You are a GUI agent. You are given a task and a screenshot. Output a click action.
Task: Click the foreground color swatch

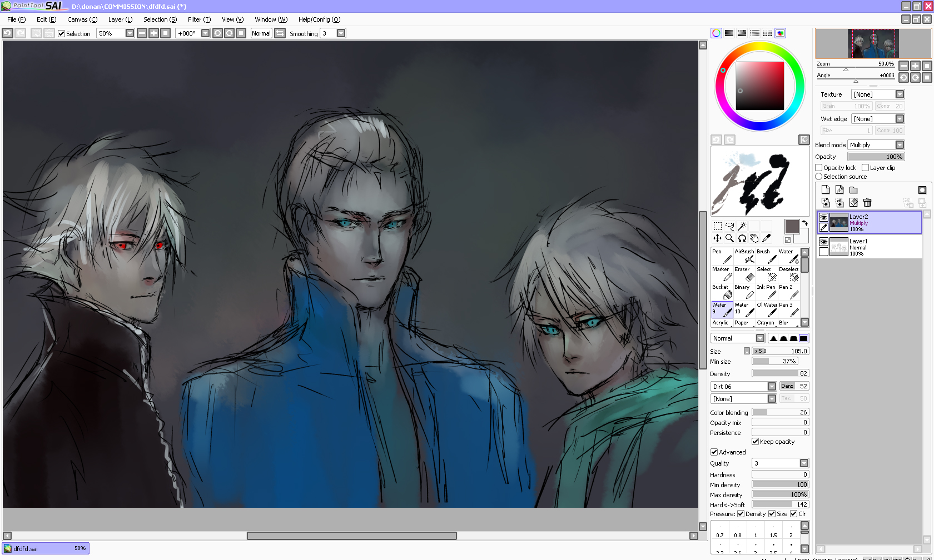click(x=792, y=226)
